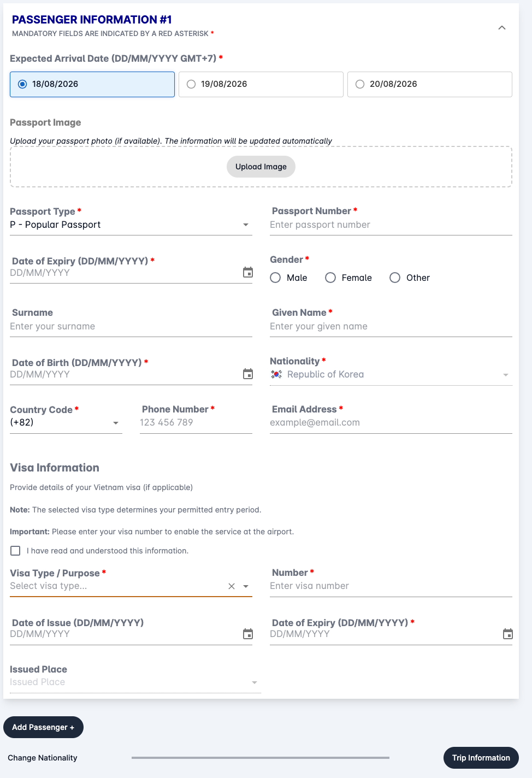Click the progress bar at bottom
The width and height of the screenshot is (532, 778).
point(261,758)
